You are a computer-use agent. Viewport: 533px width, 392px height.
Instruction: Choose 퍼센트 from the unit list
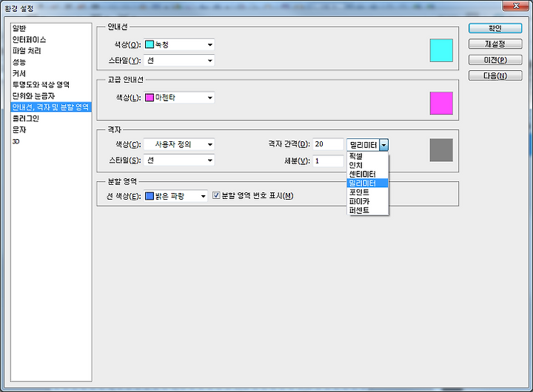(367, 210)
